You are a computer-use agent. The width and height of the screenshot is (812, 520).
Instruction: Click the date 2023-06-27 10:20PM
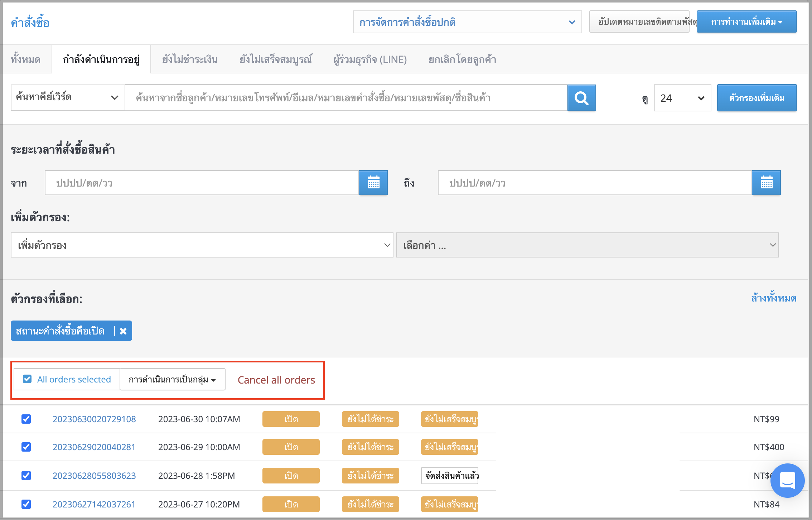pyautogui.click(x=199, y=504)
